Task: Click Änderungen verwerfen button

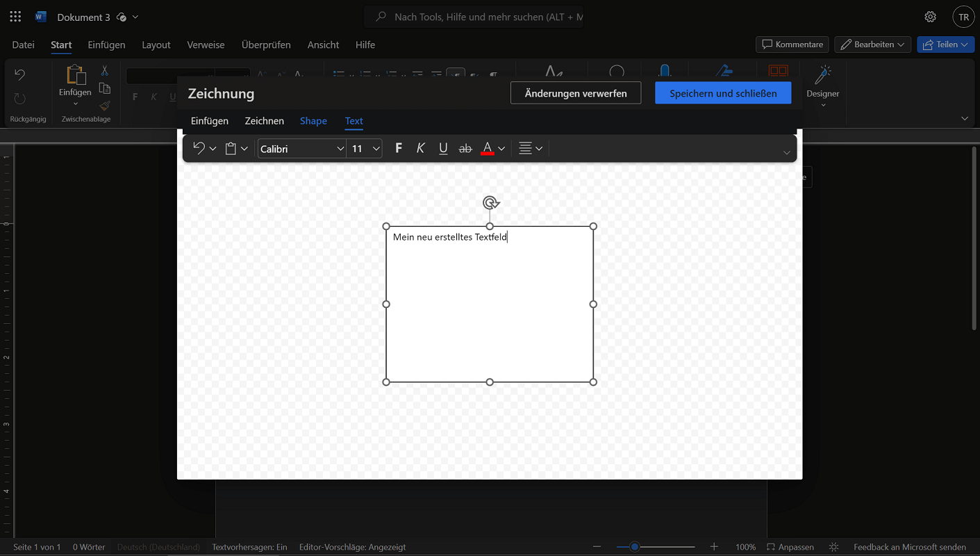Action: click(576, 93)
